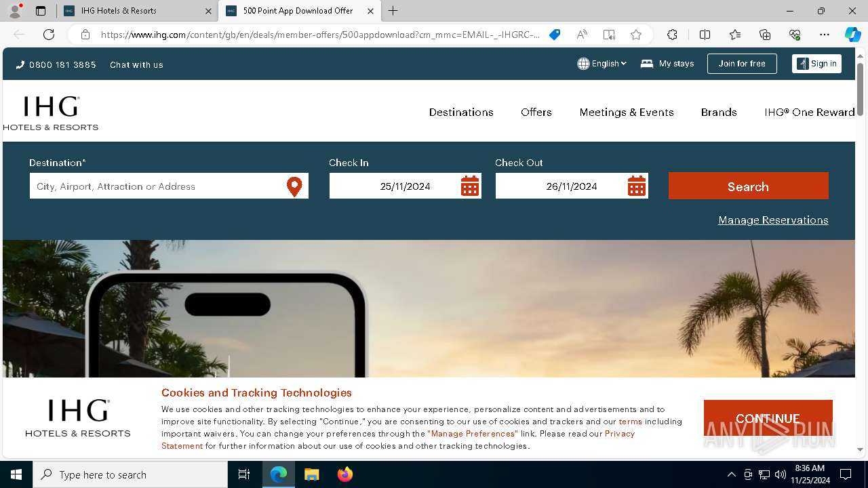Toggle split screen icon

coord(705,35)
